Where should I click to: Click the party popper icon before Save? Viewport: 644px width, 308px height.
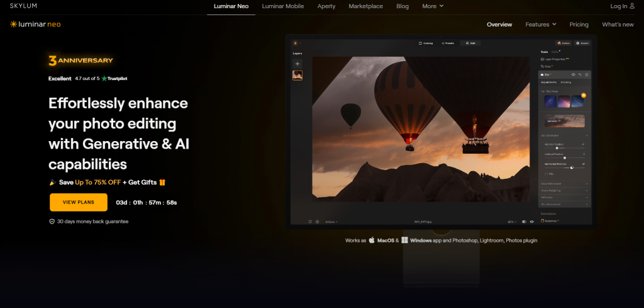[x=53, y=182]
